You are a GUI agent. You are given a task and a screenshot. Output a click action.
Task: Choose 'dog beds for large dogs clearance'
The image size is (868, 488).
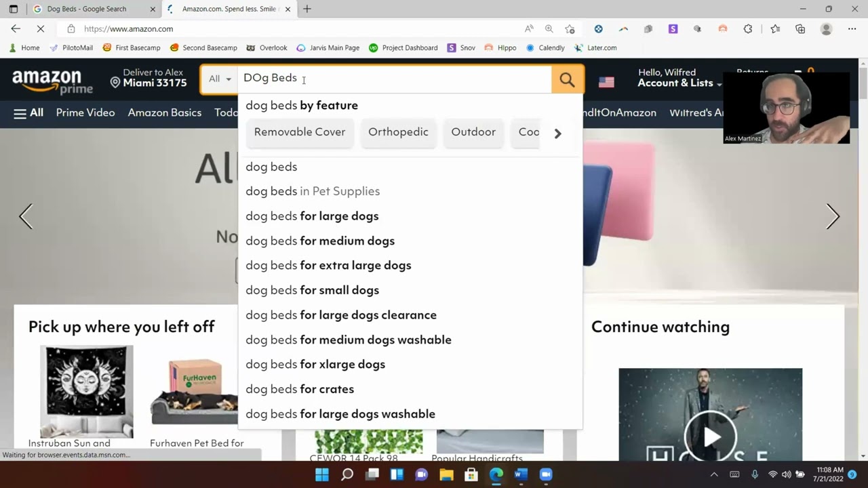[410, 315]
